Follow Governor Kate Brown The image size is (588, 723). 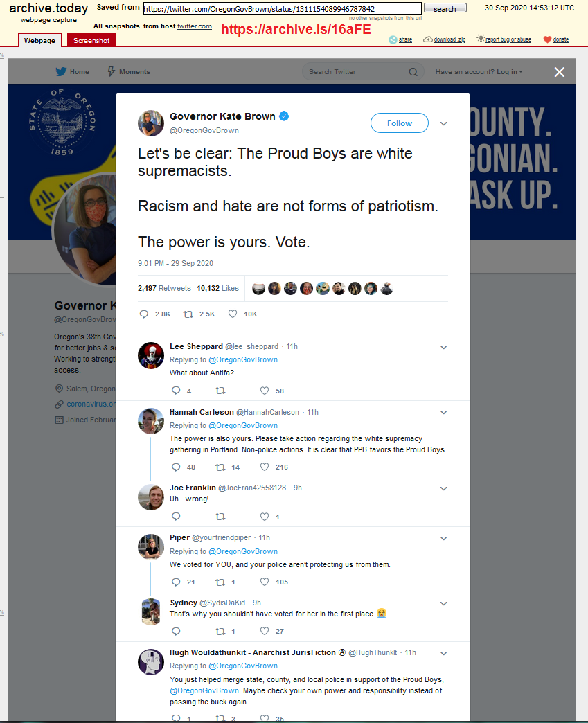(400, 123)
